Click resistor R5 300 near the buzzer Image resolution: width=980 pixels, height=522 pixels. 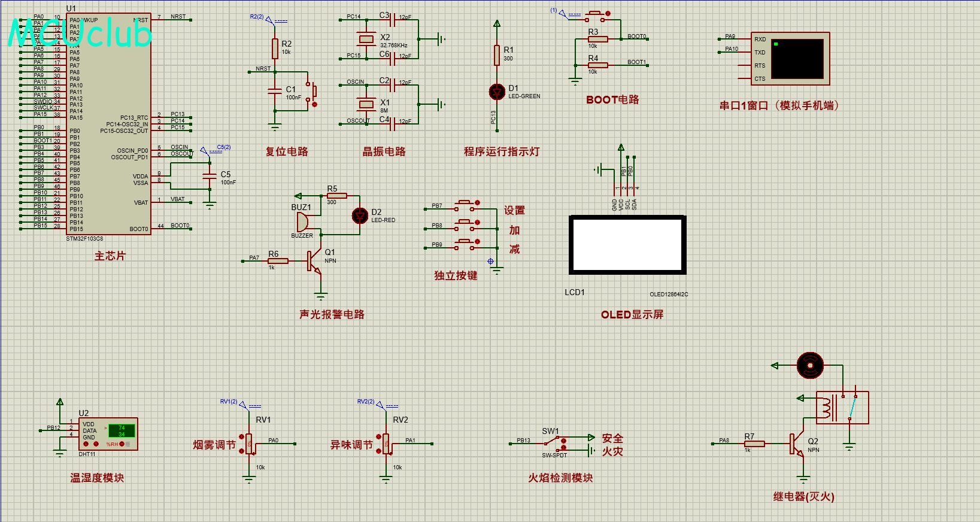(337, 196)
